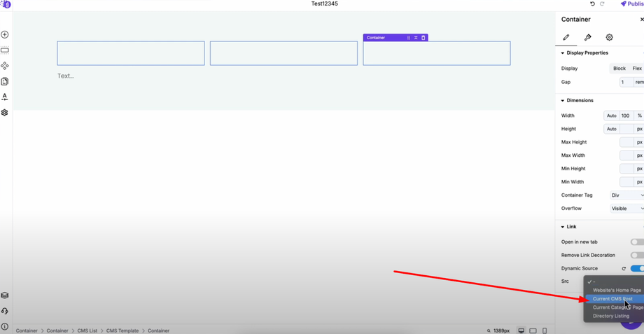Click the Width value field showing 100
Screen dimensions: 644x334
[x=626, y=116]
